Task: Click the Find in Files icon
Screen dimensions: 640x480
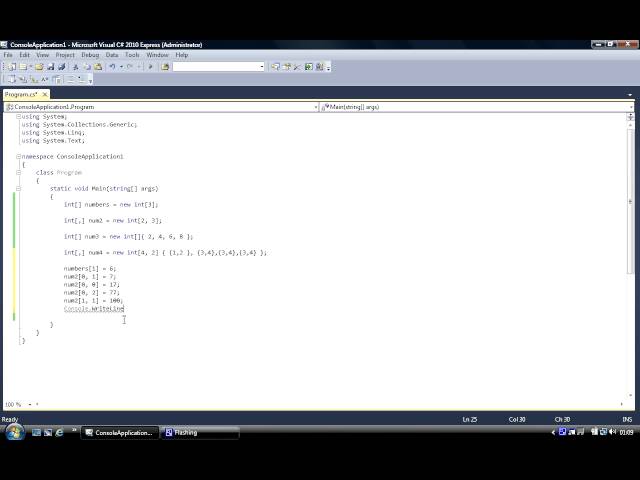Action: click(165, 67)
